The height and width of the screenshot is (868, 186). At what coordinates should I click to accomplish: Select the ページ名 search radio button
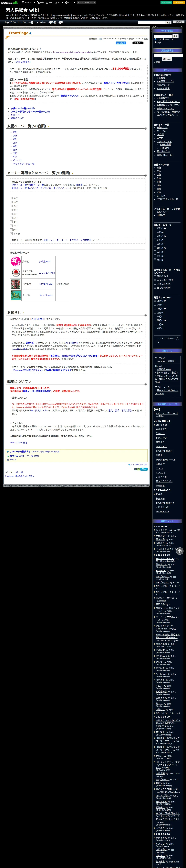(163, 39)
